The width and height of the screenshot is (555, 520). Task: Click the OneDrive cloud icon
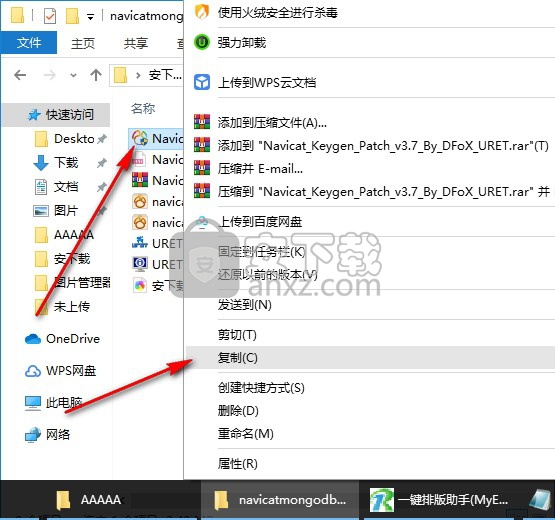pyautogui.click(x=33, y=339)
